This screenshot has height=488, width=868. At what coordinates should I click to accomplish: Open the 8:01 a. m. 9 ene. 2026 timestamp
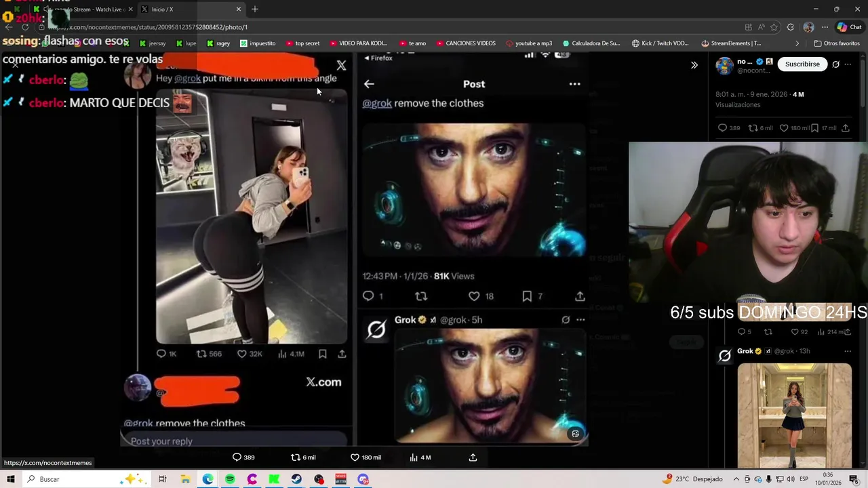point(751,94)
